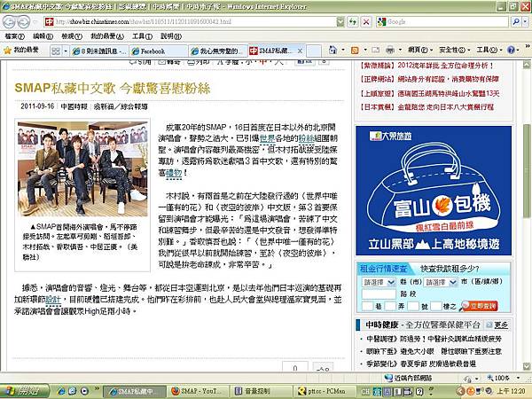The height and width of the screenshot is (399, 532).
Task: Click the 世界 hyperlink in article text
Action: (x=268, y=138)
